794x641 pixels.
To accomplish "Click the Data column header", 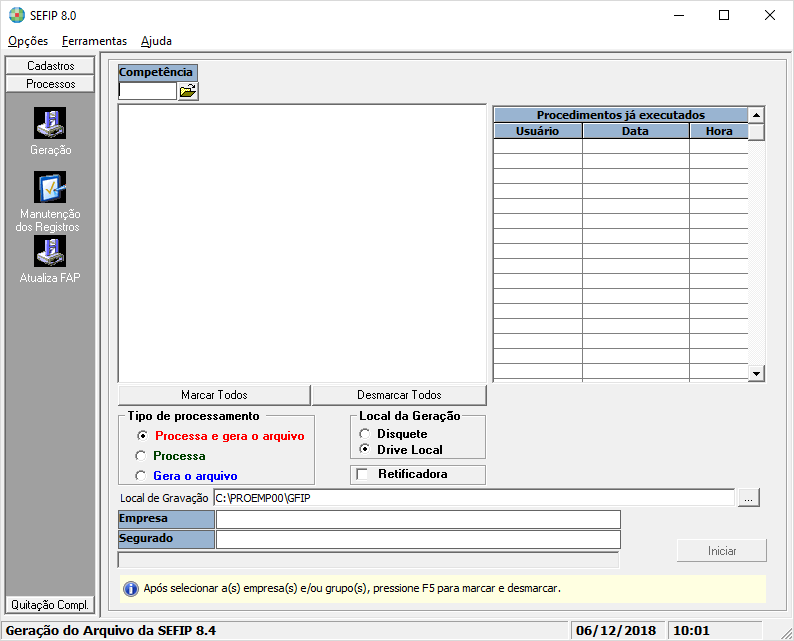I will click(x=635, y=131).
